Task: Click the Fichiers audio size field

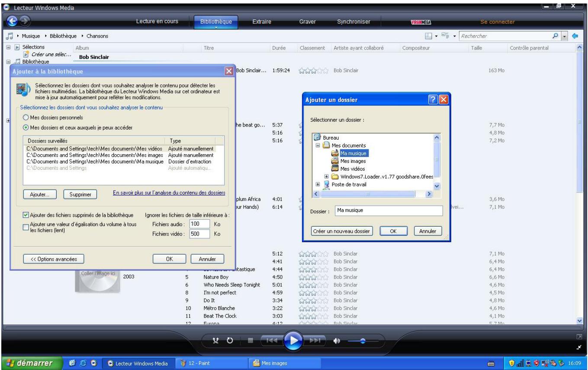Action: (199, 224)
